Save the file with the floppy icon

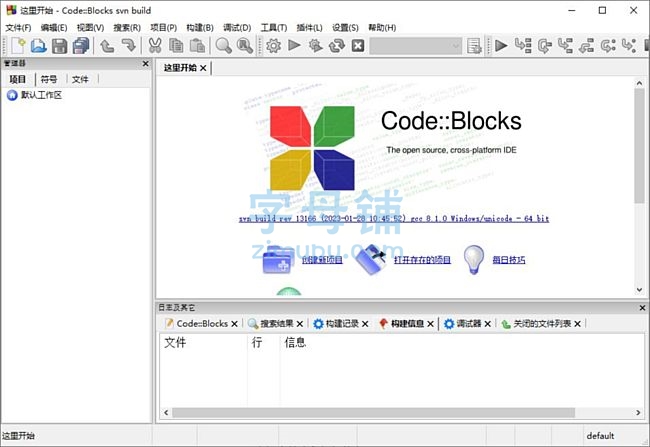tap(59, 46)
